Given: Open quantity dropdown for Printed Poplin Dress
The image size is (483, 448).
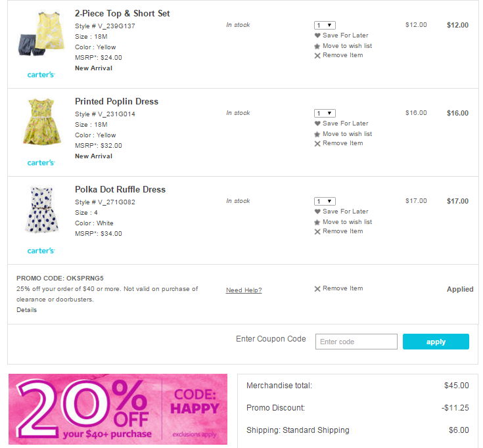Looking at the screenshot, I should coord(325,113).
